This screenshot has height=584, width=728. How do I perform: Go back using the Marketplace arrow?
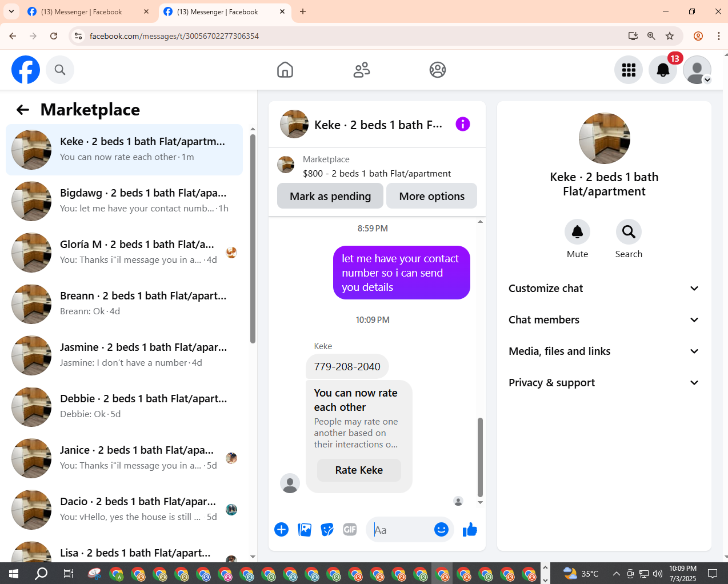pyautogui.click(x=23, y=110)
